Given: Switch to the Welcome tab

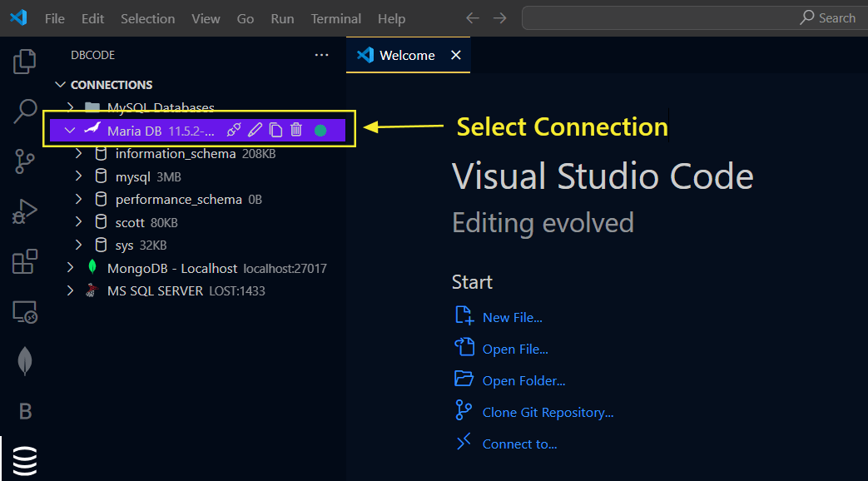Looking at the screenshot, I should pyautogui.click(x=408, y=56).
